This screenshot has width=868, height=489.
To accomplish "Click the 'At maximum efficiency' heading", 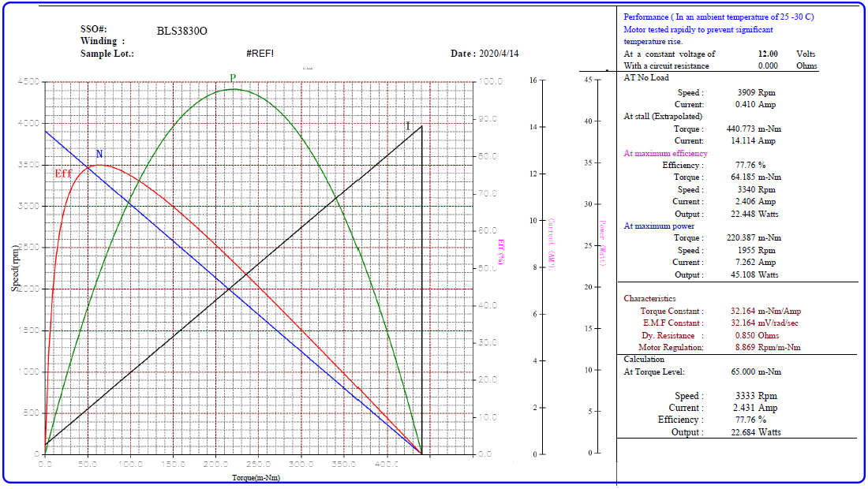I will pyautogui.click(x=665, y=153).
